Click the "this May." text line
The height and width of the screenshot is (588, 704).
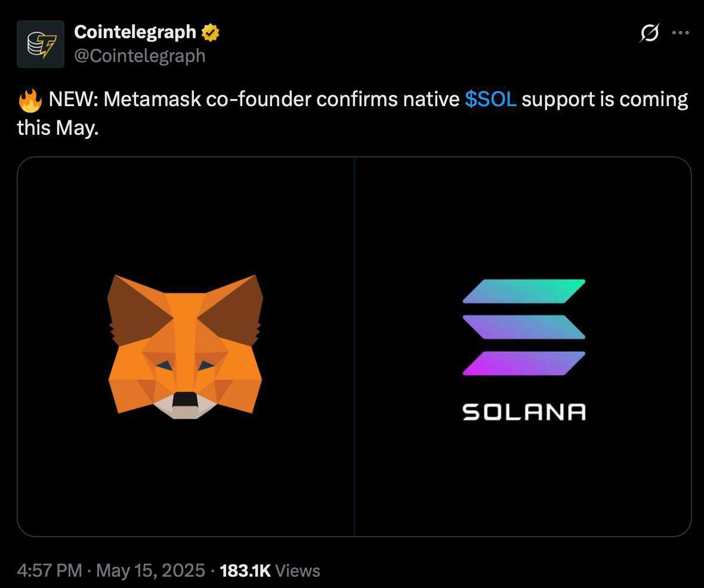pyautogui.click(x=57, y=128)
